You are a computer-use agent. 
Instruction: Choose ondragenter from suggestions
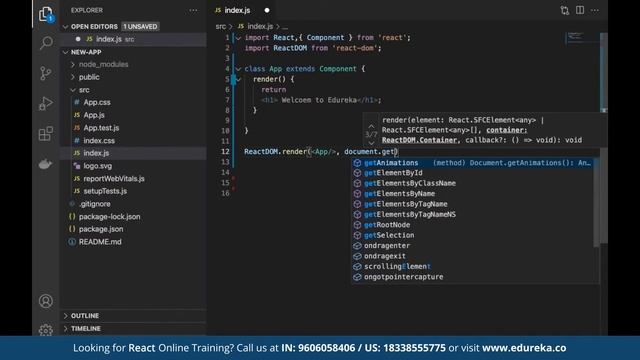click(x=473, y=246)
